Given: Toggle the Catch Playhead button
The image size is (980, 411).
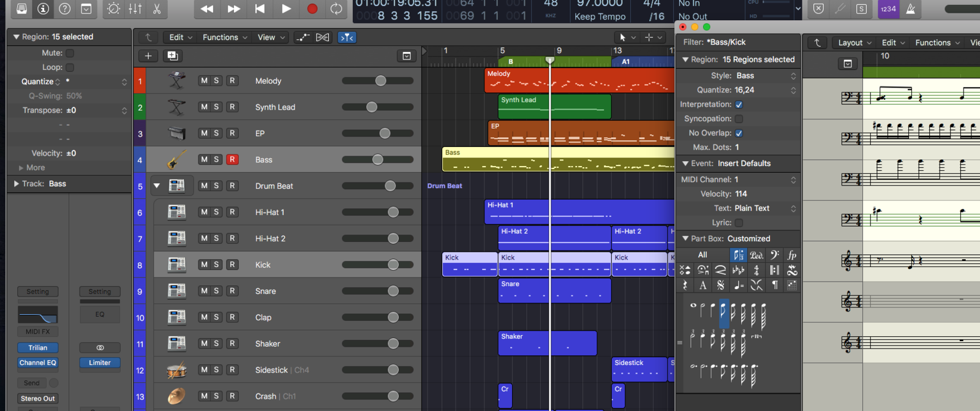Looking at the screenshot, I should coord(347,37).
